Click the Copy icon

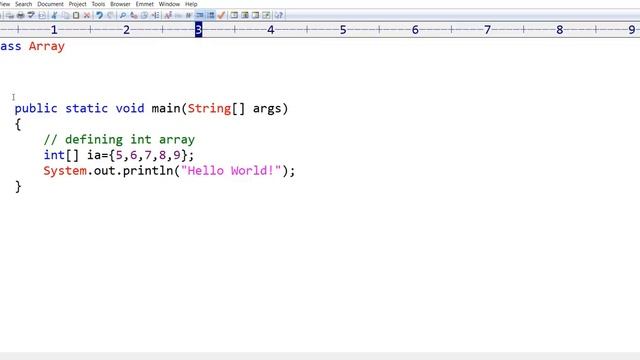65,16
